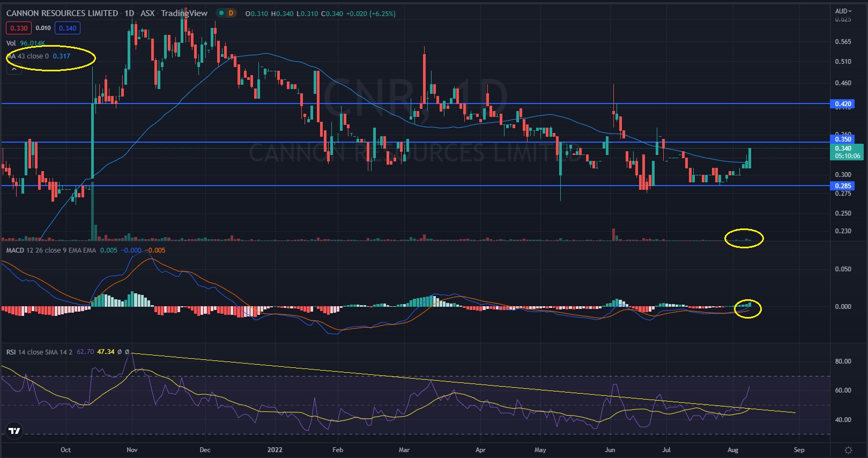Click the Sep label on time axis
The height and width of the screenshot is (458, 868).
(x=799, y=449)
